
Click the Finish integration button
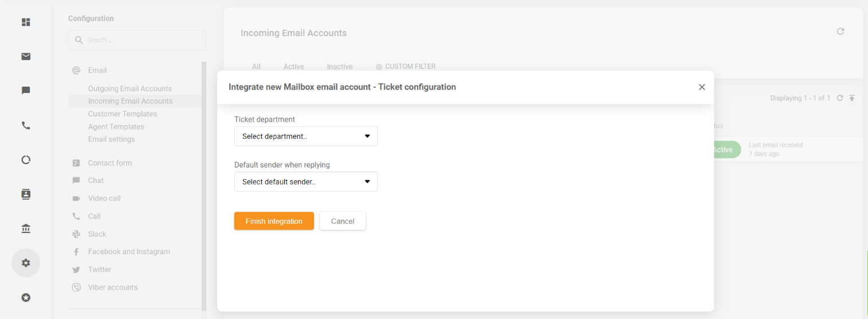pyautogui.click(x=274, y=221)
